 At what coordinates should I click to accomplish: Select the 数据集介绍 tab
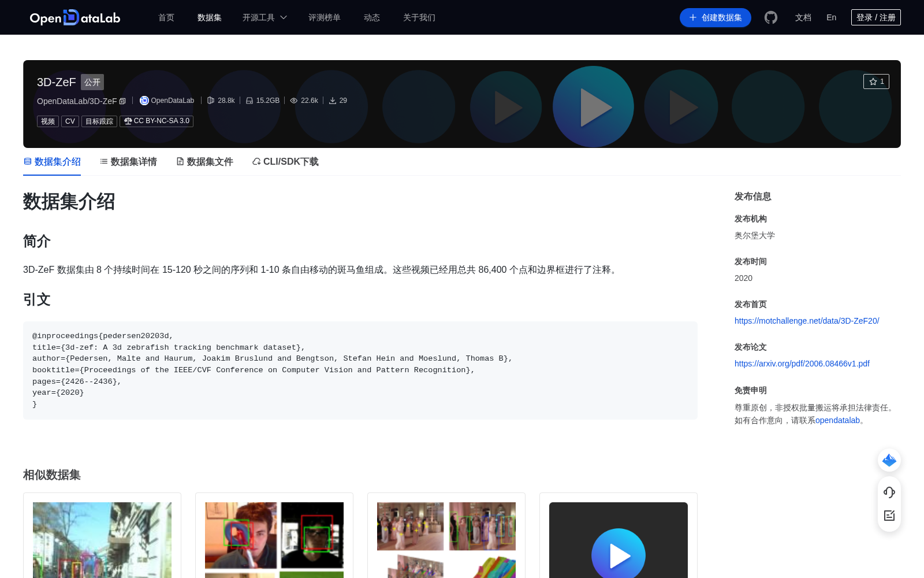pos(52,162)
